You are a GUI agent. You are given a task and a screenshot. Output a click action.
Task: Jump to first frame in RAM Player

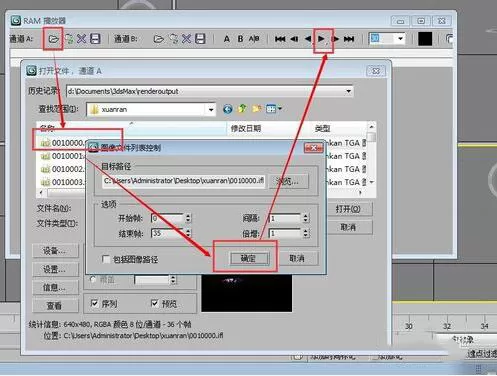point(280,39)
